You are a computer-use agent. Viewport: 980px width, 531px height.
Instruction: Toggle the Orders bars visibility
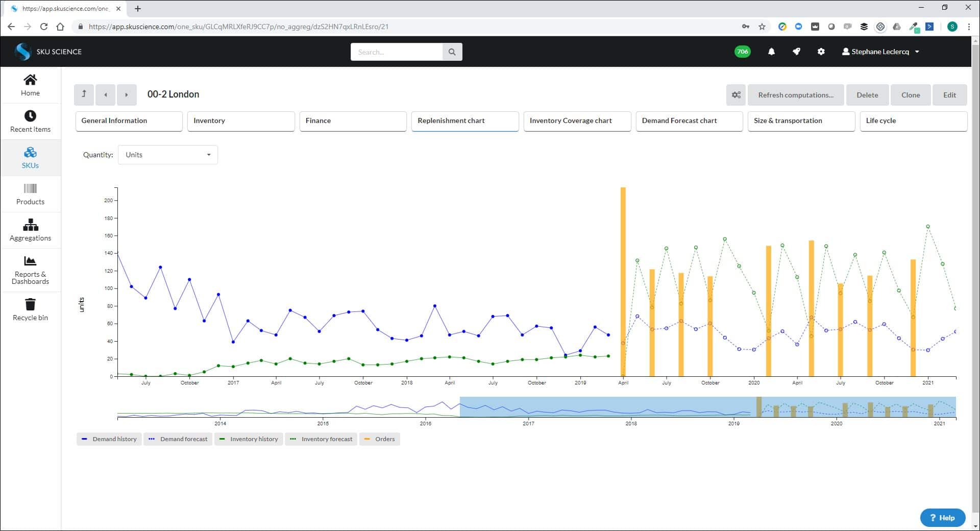click(x=379, y=439)
